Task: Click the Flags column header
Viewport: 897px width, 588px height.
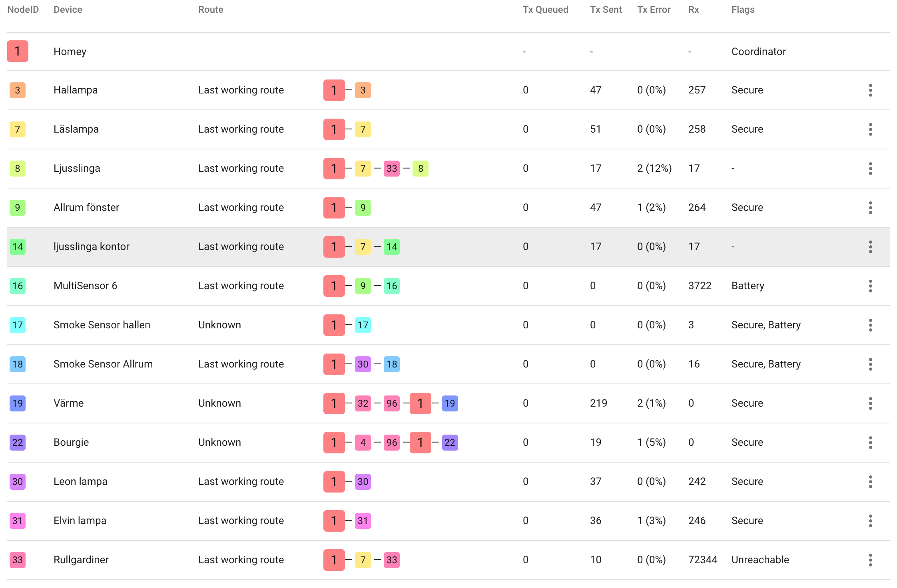Action: pos(743,10)
